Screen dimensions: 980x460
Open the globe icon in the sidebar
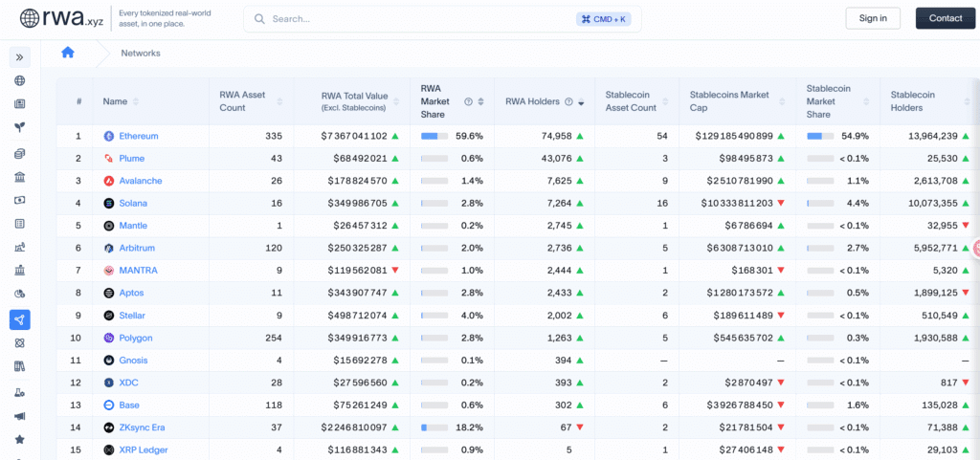19,80
